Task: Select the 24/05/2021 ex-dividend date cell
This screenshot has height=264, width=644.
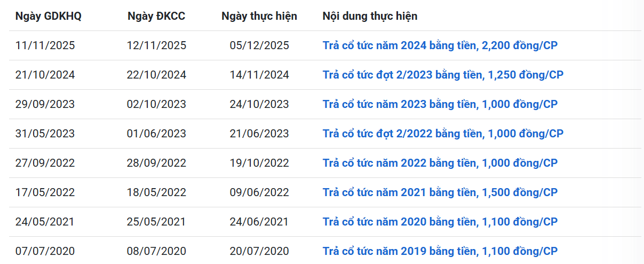Action: (45, 222)
